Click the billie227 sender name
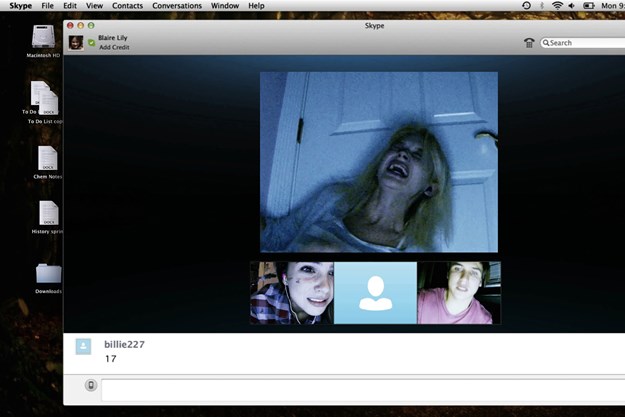Viewport: 625px width, 417px height. pyautogui.click(x=124, y=344)
